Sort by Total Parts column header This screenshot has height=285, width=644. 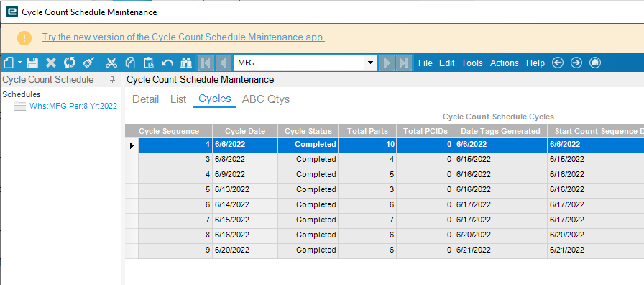pyautogui.click(x=367, y=131)
